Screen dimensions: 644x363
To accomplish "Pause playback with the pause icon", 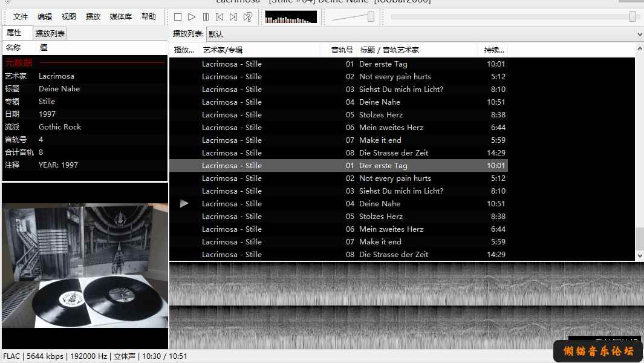I will click(206, 17).
